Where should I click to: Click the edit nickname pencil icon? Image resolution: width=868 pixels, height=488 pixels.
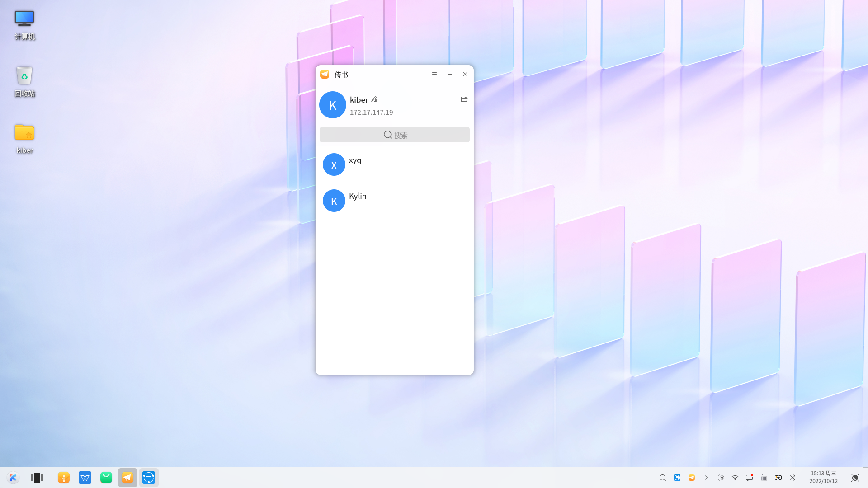374,99
